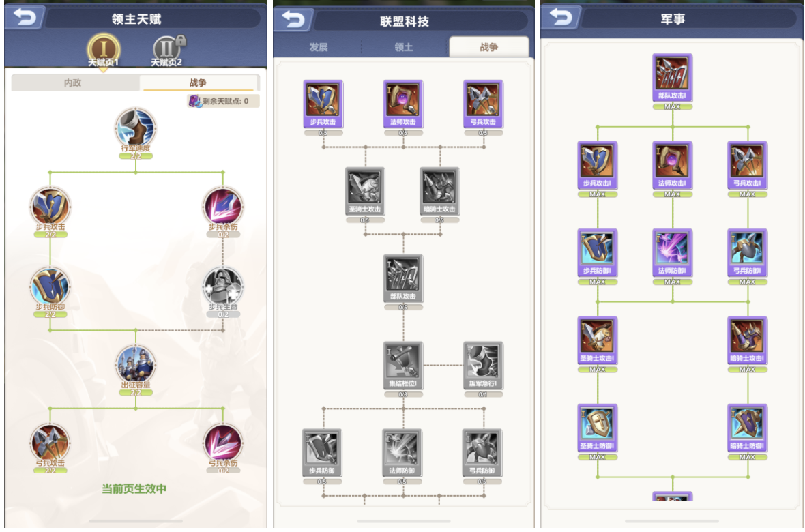Select the locked 天赋页2 page

coord(167,51)
